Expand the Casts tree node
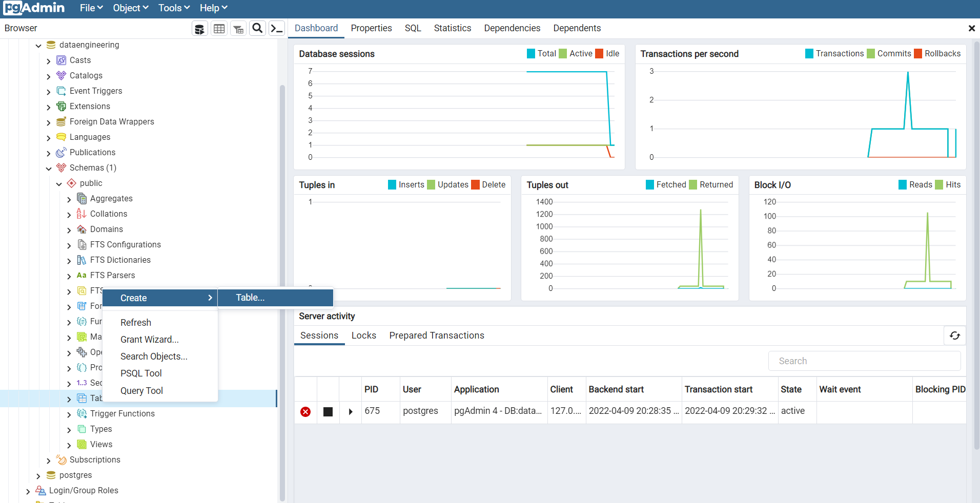This screenshot has width=980, height=503. 49,61
